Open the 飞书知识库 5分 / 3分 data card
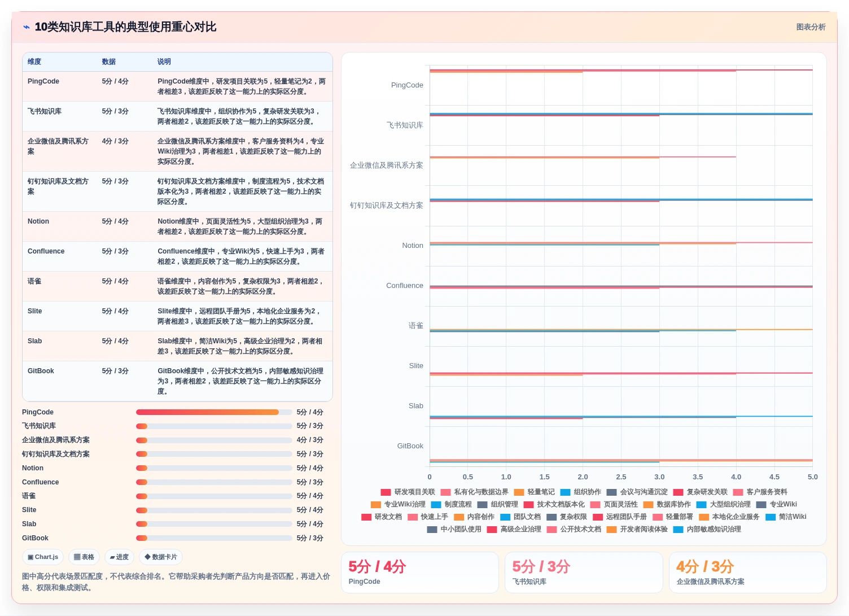 pos(584,573)
